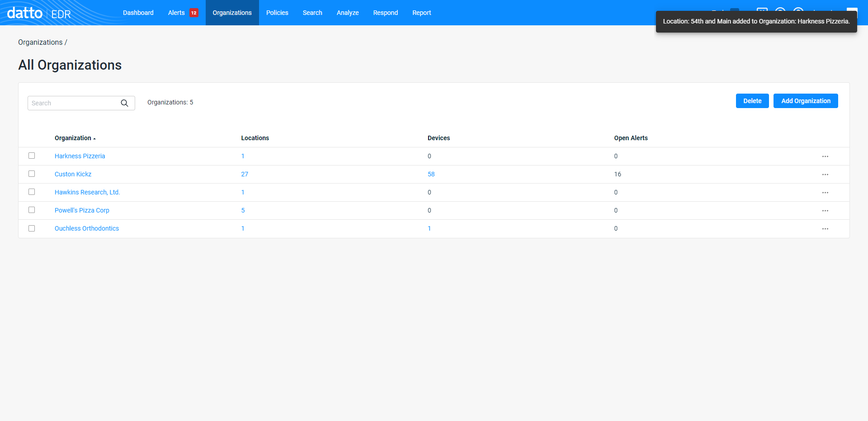Viewport: 868px width, 421px height.
Task: Click the search magnifier icon
Action: 125,103
